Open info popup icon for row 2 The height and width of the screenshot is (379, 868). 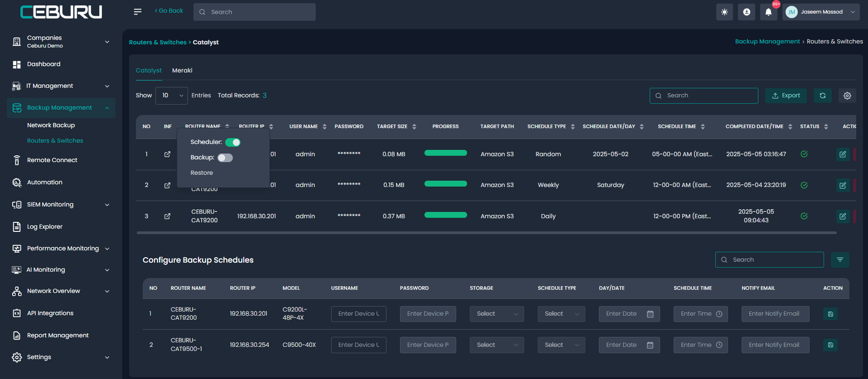tap(167, 185)
